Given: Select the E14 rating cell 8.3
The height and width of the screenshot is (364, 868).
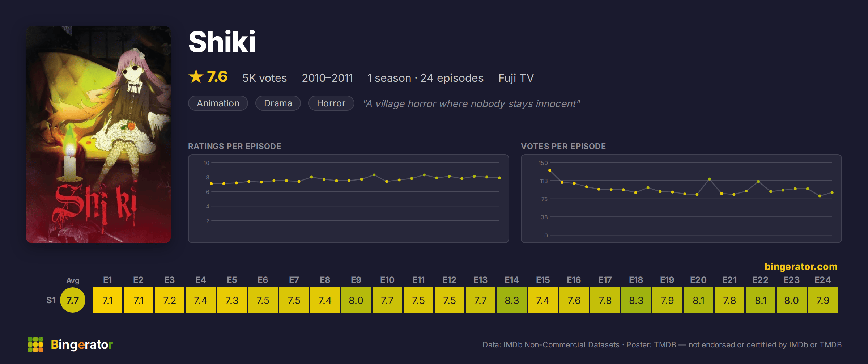Looking at the screenshot, I should pos(512,300).
